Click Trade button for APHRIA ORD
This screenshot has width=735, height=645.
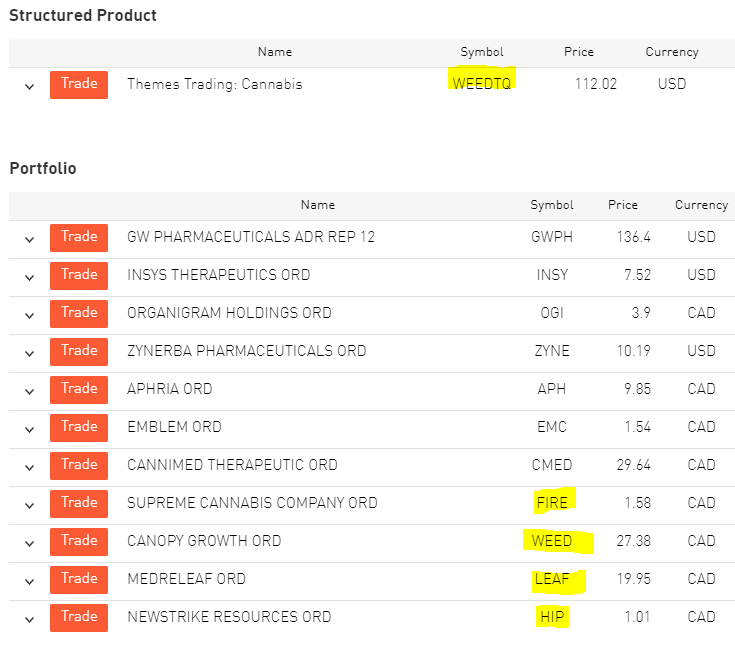(x=79, y=390)
